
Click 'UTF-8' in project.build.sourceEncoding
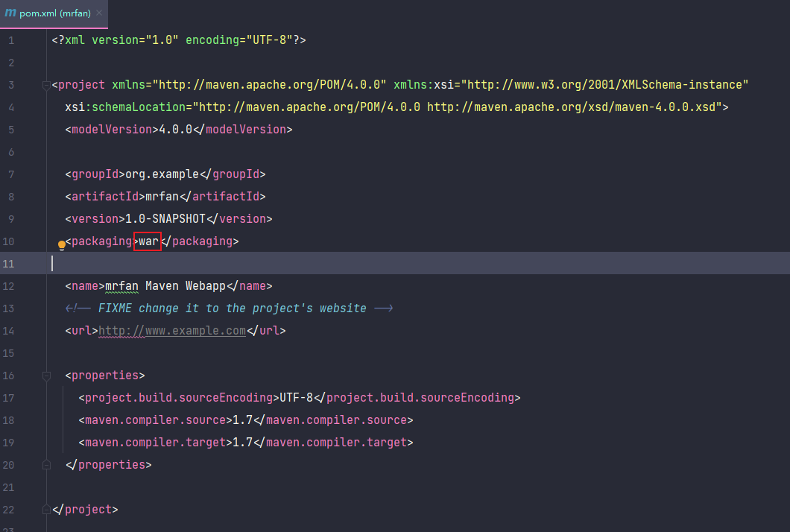(x=297, y=397)
